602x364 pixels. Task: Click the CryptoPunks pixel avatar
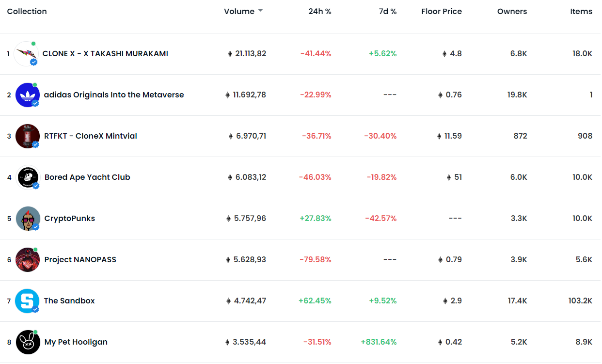(27, 219)
